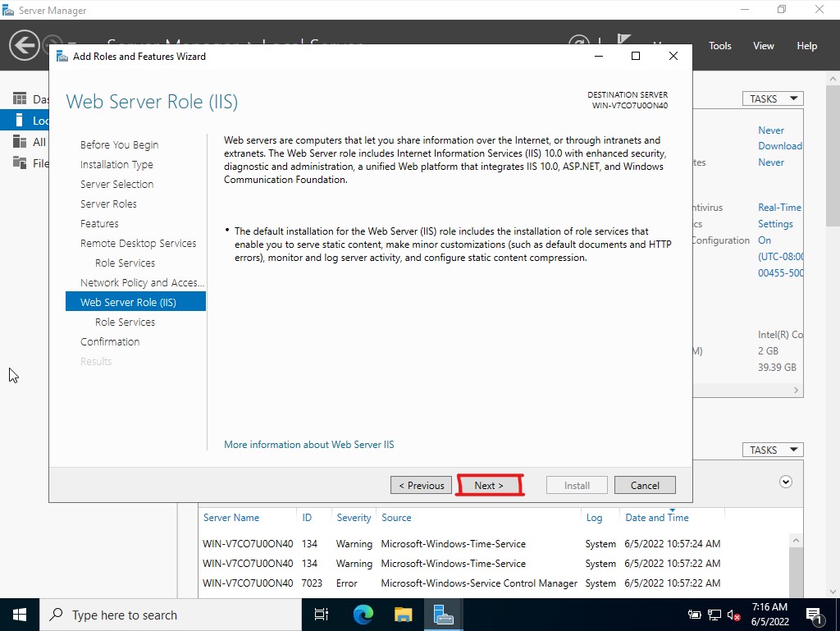Launch Microsoft Edge from taskbar
840x631 pixels.
pyautogui.click(x=363, y=615)
